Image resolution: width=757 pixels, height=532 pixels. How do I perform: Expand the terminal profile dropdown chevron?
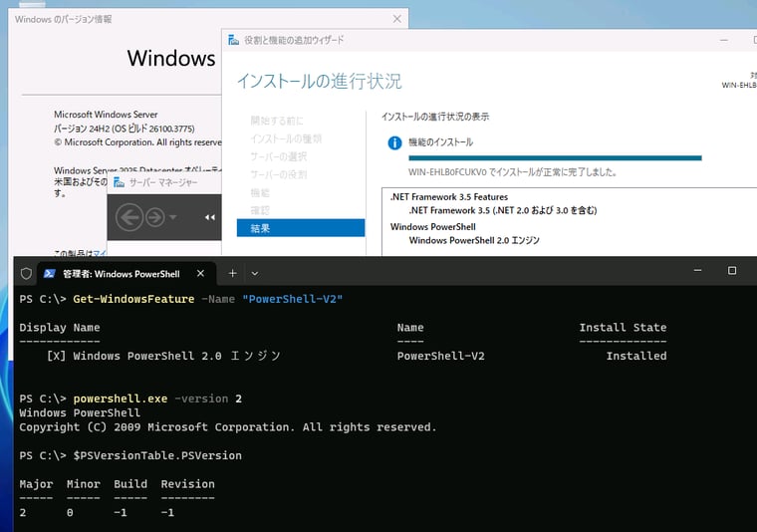[x=254, y=274]
